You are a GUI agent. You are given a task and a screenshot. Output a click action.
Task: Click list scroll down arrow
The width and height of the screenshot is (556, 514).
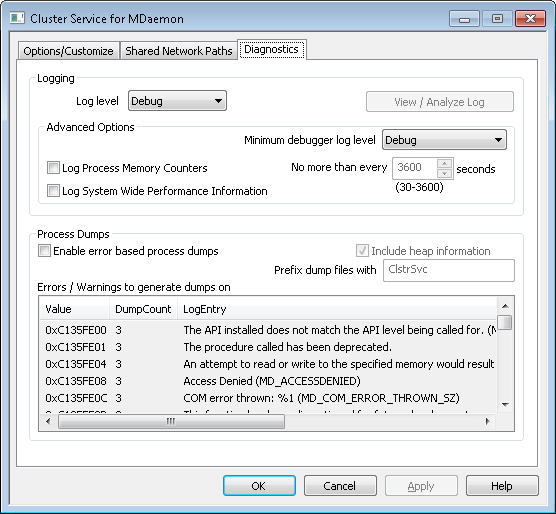[x=506, y=404]
